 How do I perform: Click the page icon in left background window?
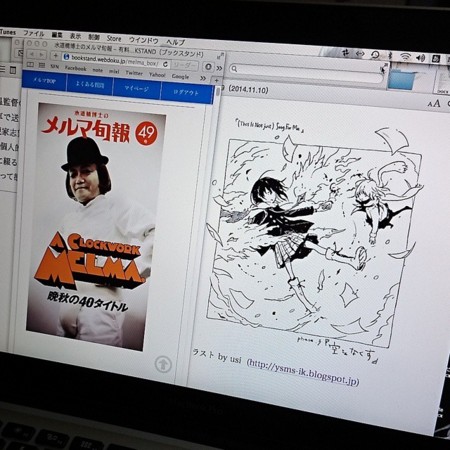coord(13,70)
